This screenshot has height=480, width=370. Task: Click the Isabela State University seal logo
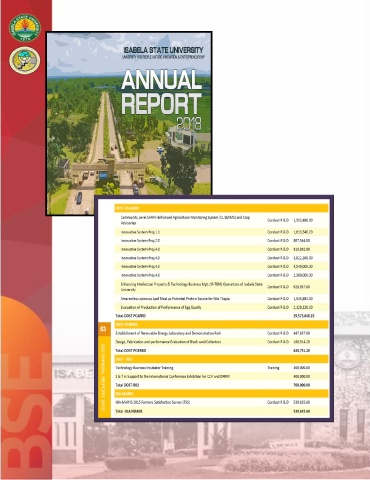(x=25, y=28)
